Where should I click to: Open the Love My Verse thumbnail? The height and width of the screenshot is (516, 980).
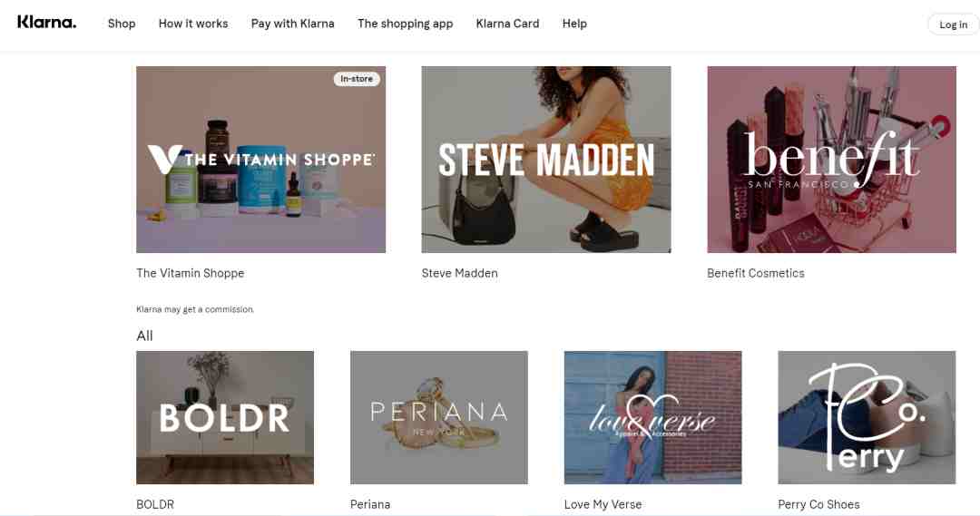coord(652,417)
